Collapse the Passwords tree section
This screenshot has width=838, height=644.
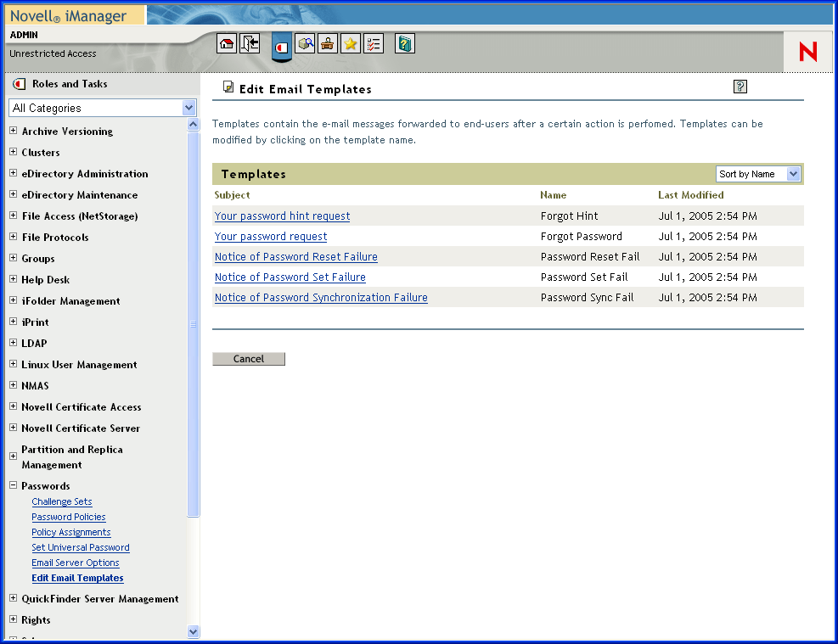coord(13,485)
